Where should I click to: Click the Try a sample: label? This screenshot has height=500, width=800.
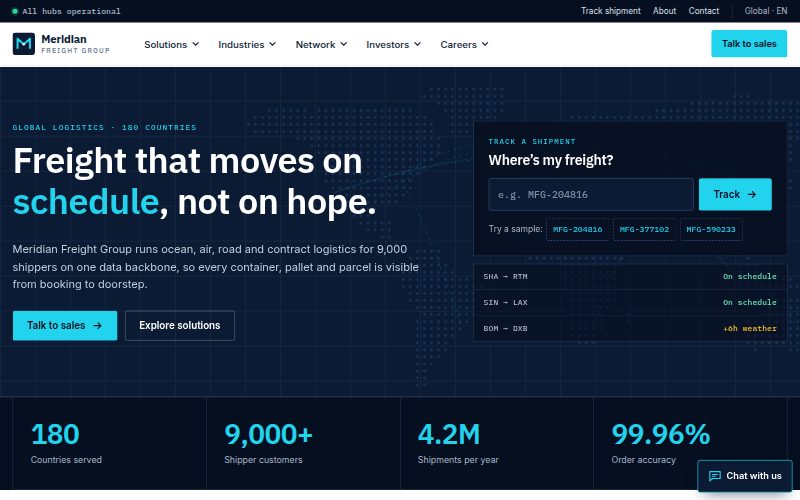(x=515, y=229)
